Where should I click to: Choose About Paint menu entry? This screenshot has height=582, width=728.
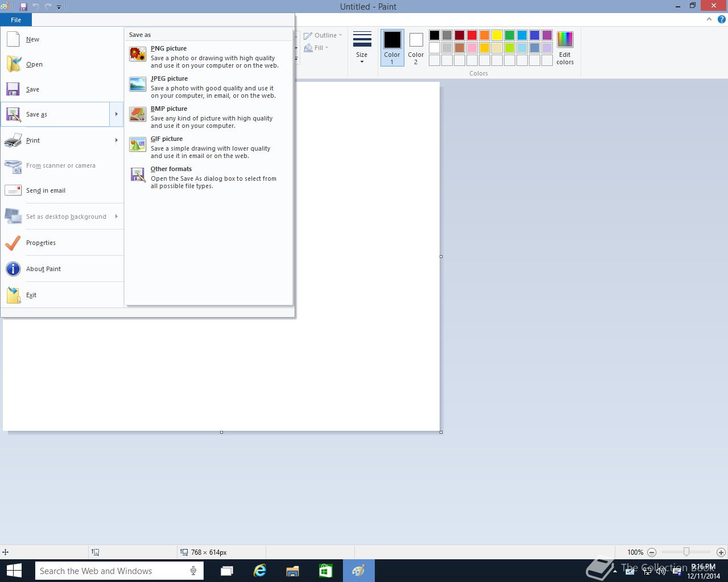coord(62,269)
